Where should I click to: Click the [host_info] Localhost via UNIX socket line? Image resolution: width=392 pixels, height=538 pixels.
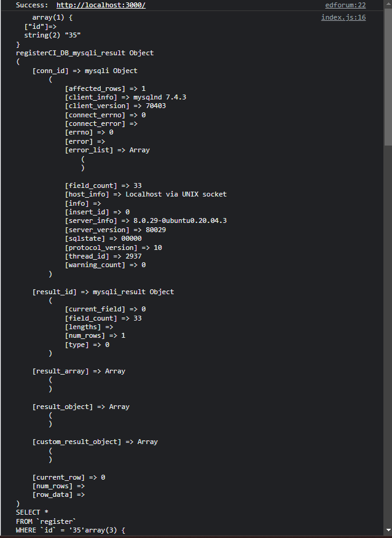pyautogui.click(x=146, y=194)
